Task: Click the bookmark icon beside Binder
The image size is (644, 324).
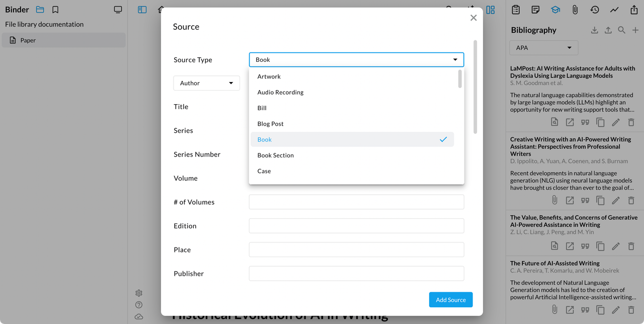Action: coord(55,10)
